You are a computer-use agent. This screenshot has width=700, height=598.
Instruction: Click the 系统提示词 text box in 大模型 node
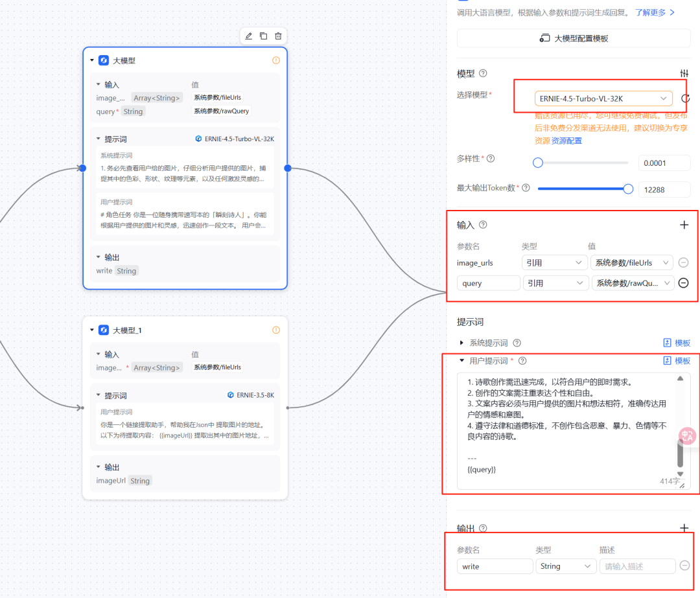tap(185, 168)
